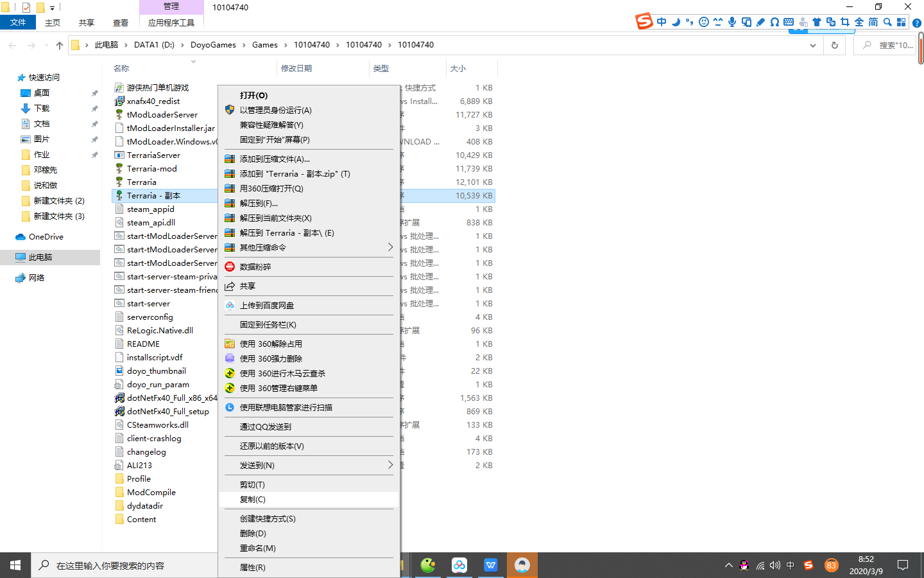924x578 pixels.
Task: Sort by the Name column header
Action: (x=194, y=69)
